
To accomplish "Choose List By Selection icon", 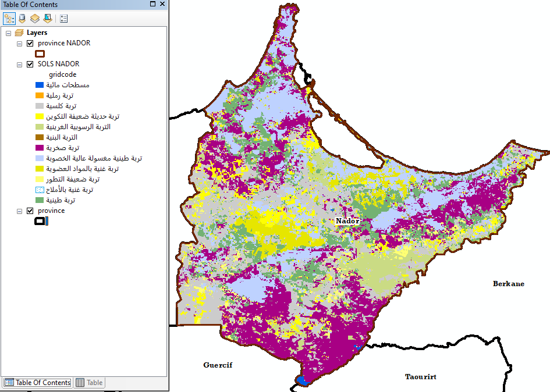I will coord(48,18).
